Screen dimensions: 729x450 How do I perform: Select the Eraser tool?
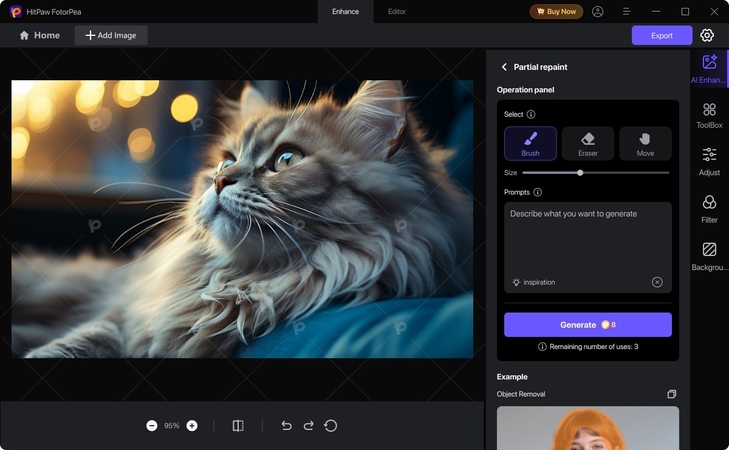click(587, 144)
